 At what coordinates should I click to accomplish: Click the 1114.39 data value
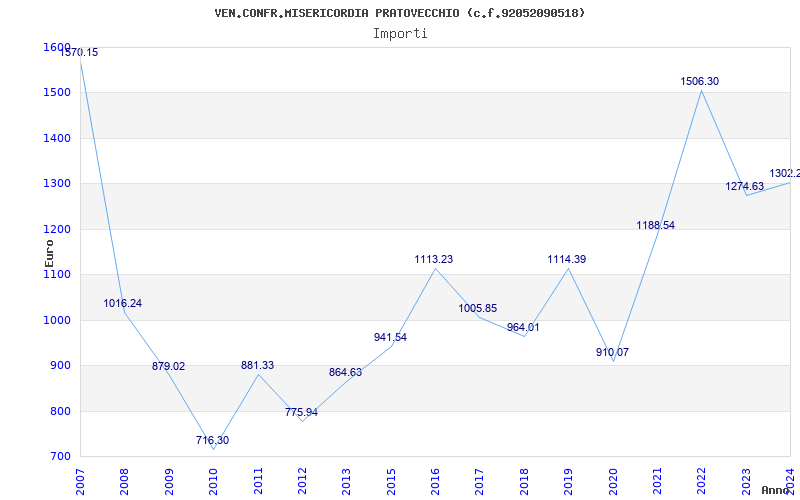click(567, 259)
